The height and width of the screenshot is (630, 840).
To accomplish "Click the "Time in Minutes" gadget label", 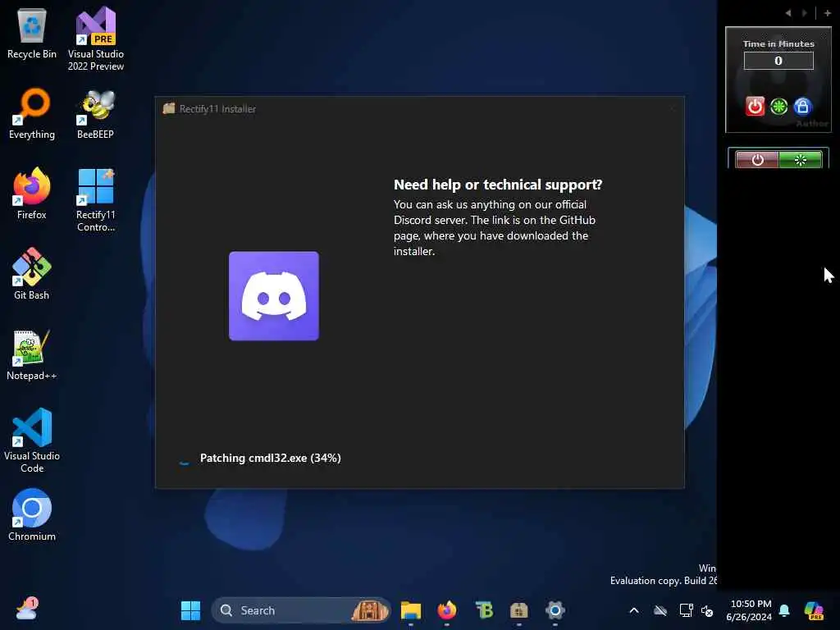I will pos(778,44).
